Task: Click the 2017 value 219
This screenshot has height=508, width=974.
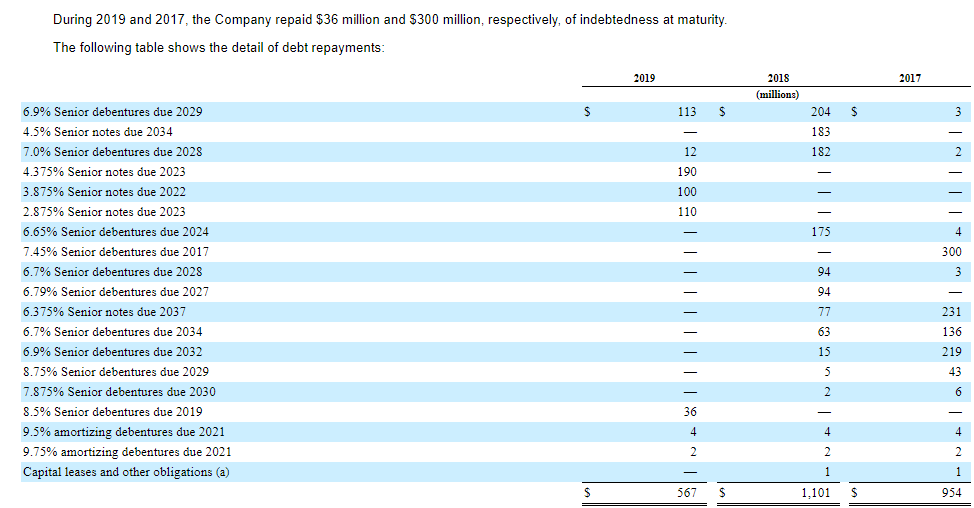Action: point(952,352)
